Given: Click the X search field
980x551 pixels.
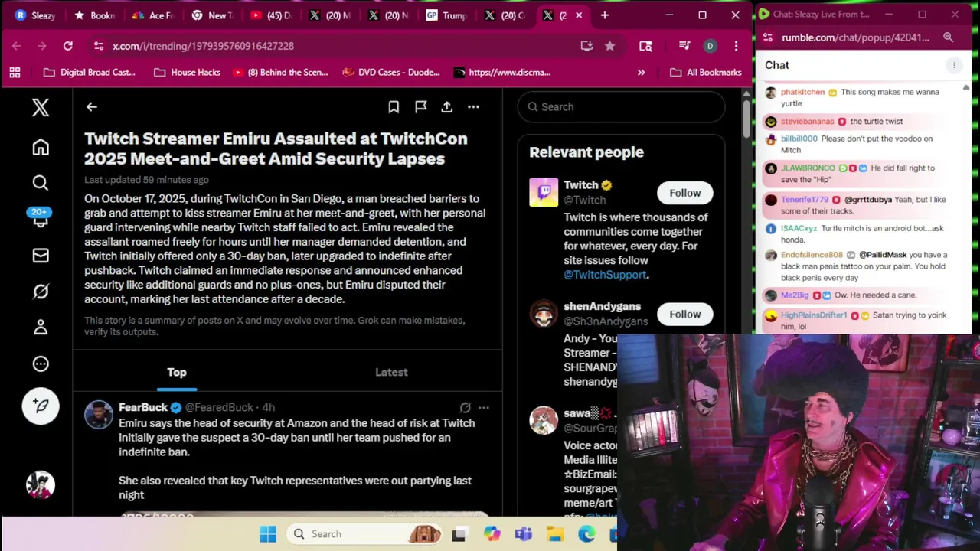Looking at the screenshot, I should (x=621, y=107).
